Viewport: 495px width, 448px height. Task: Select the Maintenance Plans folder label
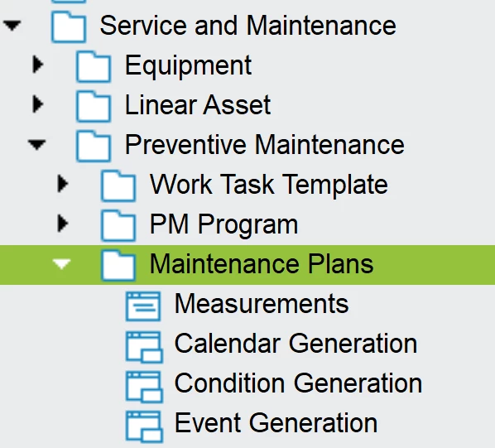coord(262,264)
